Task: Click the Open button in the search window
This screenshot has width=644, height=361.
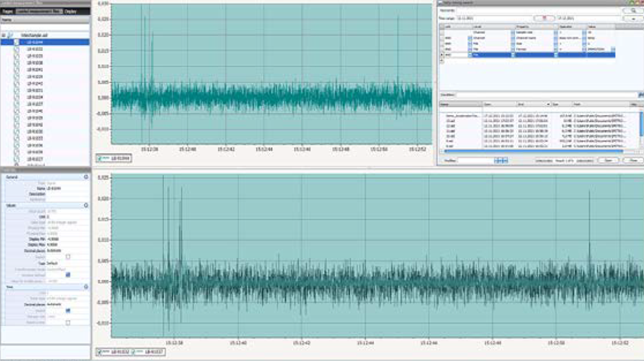Action: (x=609, y=161)
